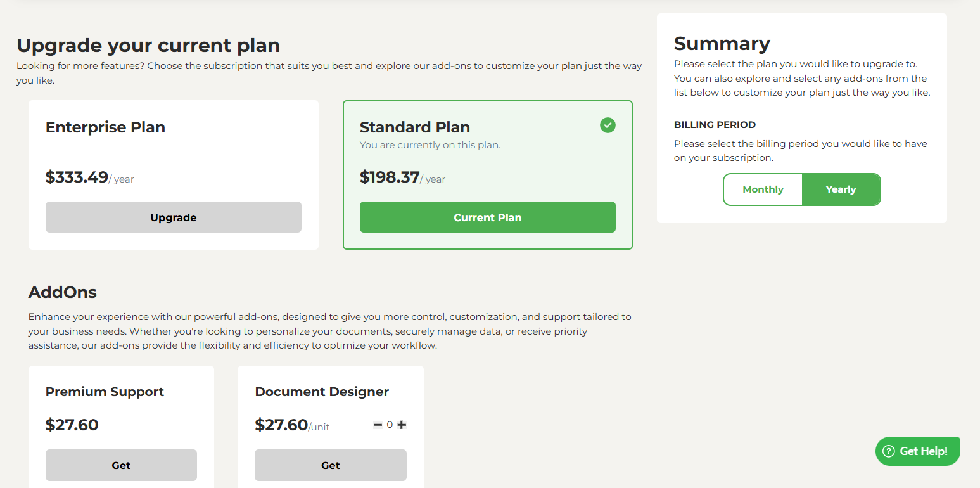Select the Yearly billing period
This screenshot has height=488, width=980.
point(841,189)
